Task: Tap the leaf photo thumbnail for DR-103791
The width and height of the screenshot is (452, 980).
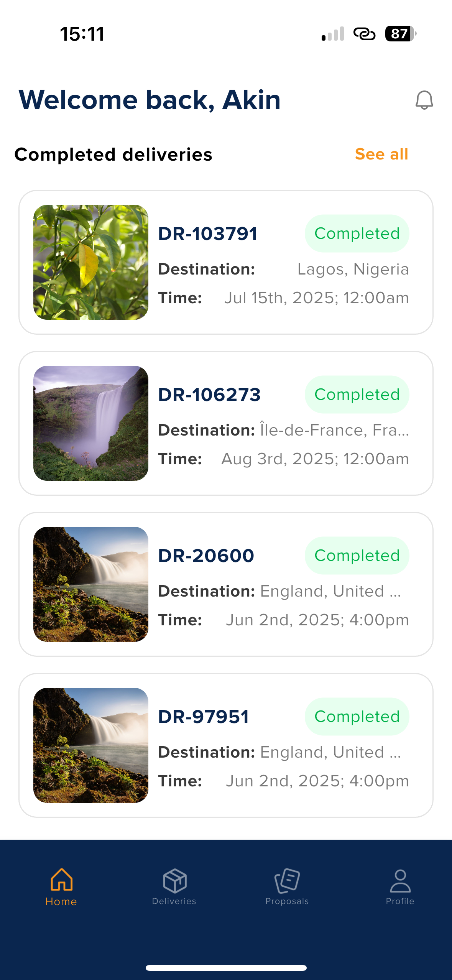Action: [91, 262]
